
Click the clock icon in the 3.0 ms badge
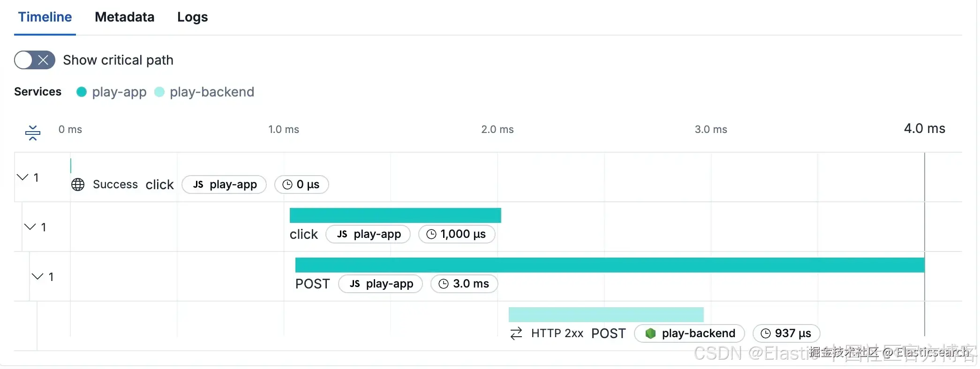click(444, 284)
